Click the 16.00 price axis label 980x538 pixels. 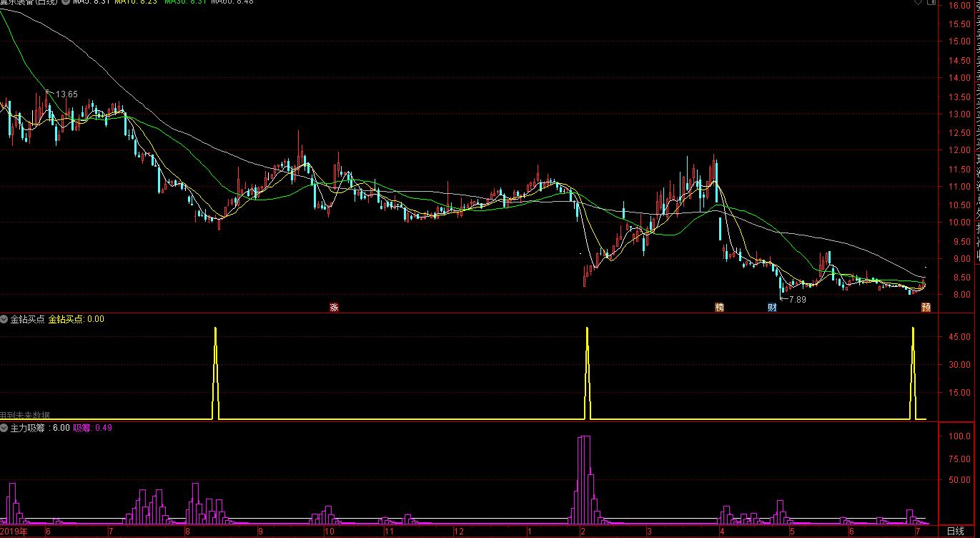coord(959,6)
